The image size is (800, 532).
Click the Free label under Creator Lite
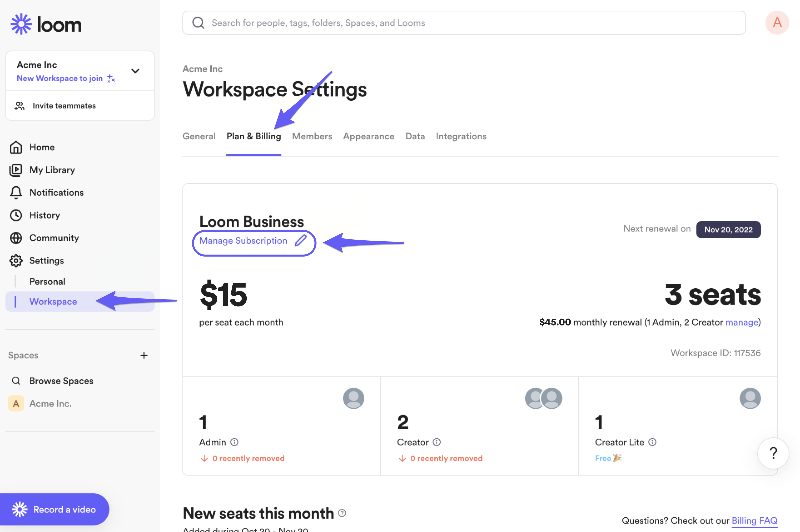click(x=603, y=458)
